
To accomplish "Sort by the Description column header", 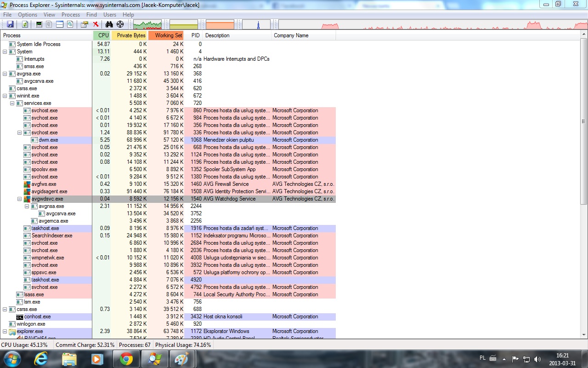I will point(237,35).
